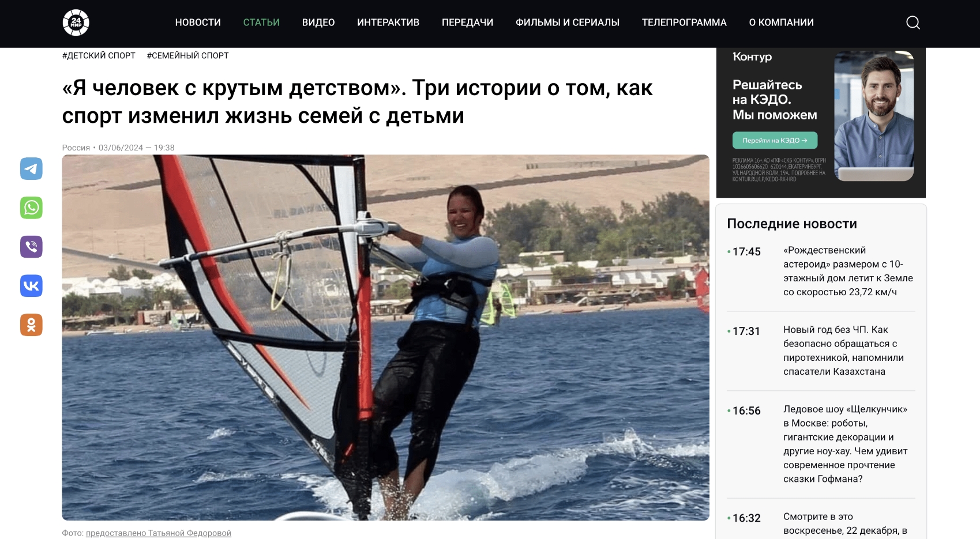This screenshot has width=980, height=539.
Task: Click the #СЕМЕЙНЫЙ СПОРТ tag
Action: point(187,56)
